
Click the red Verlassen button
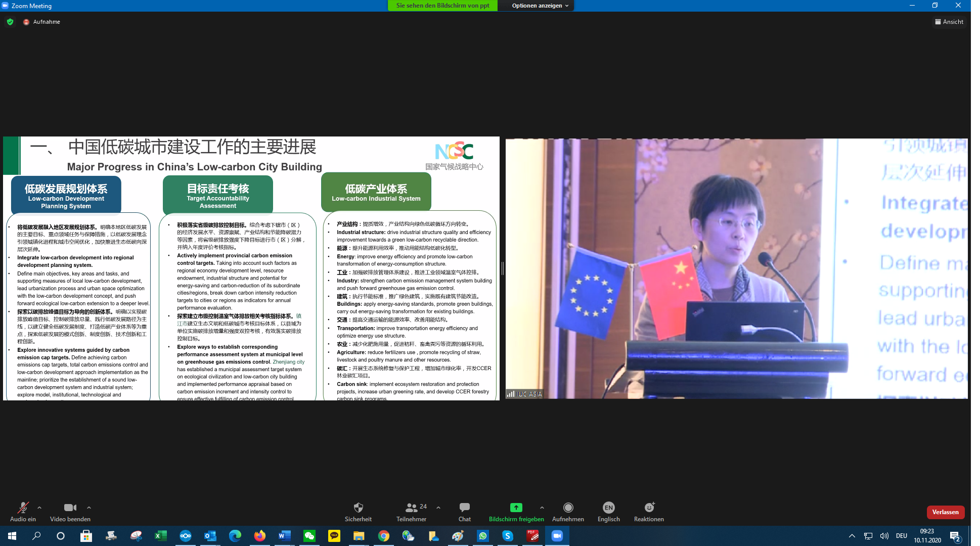point(945,512)
